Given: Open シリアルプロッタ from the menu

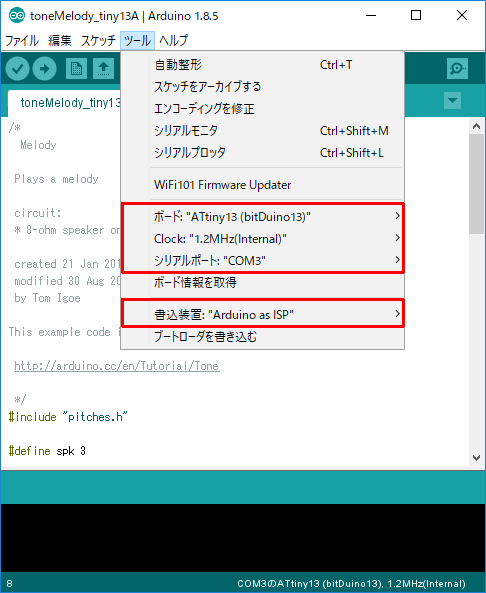Looking at the screenshot, I should coord(262,153).
